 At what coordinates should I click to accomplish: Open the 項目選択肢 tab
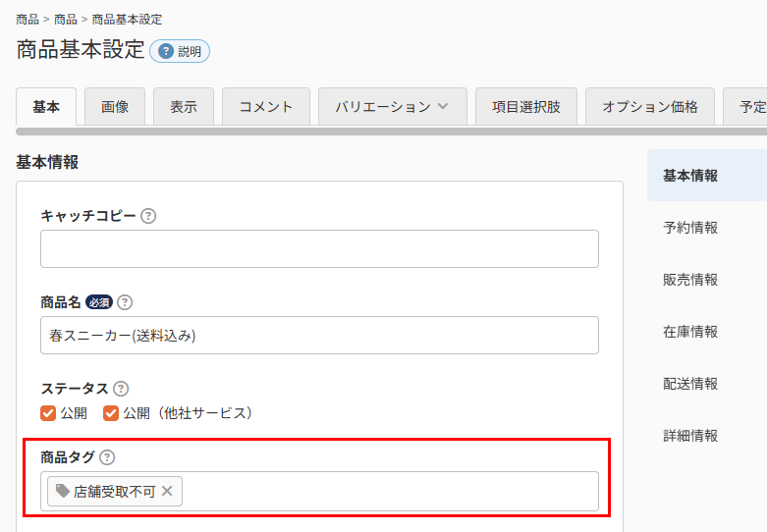(526, 107)
